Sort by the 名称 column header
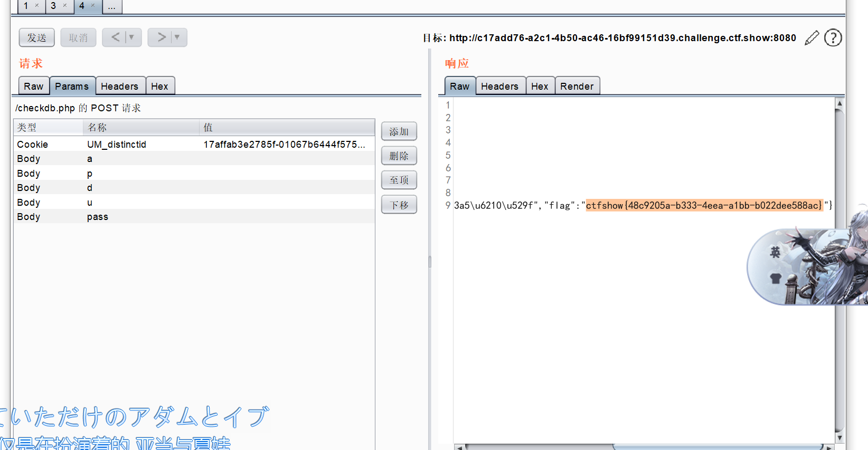The width and height of the screenshot is (868, 450). tap(141, 127)
